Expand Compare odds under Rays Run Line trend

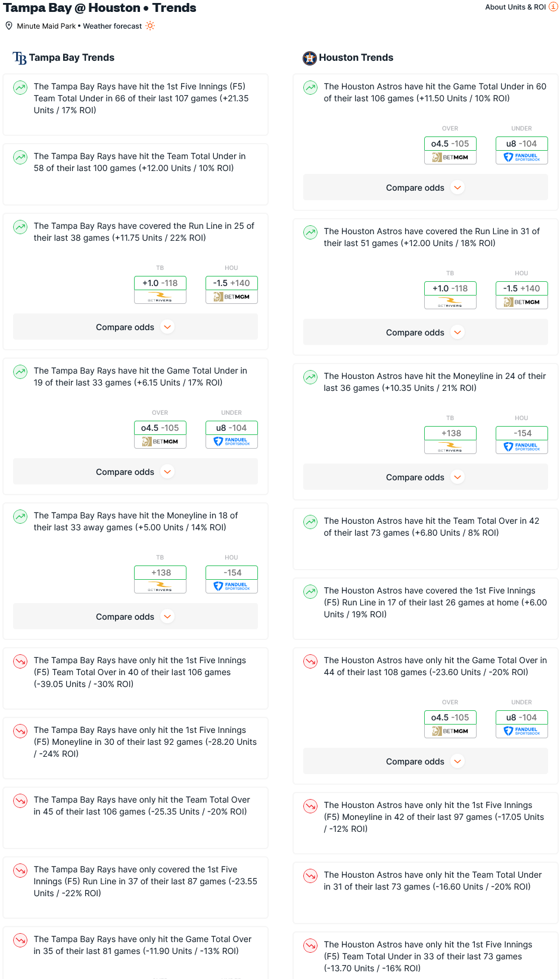pos(135,327)
